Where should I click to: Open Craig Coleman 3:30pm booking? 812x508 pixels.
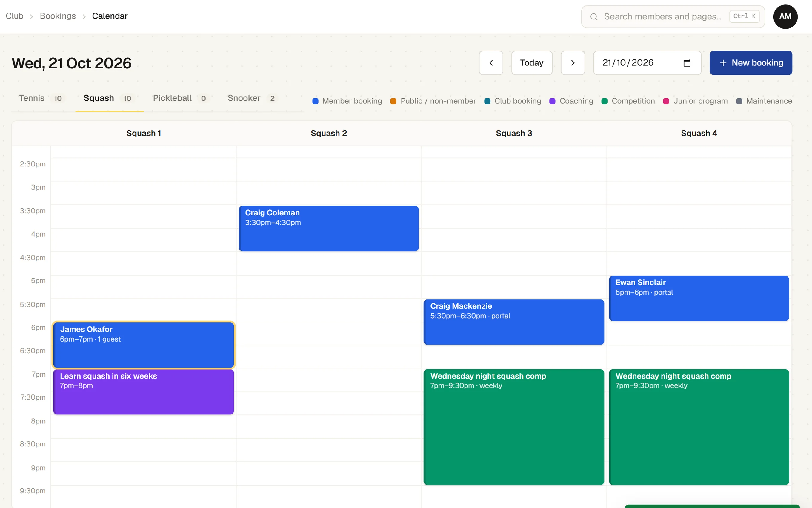point(328,229)
